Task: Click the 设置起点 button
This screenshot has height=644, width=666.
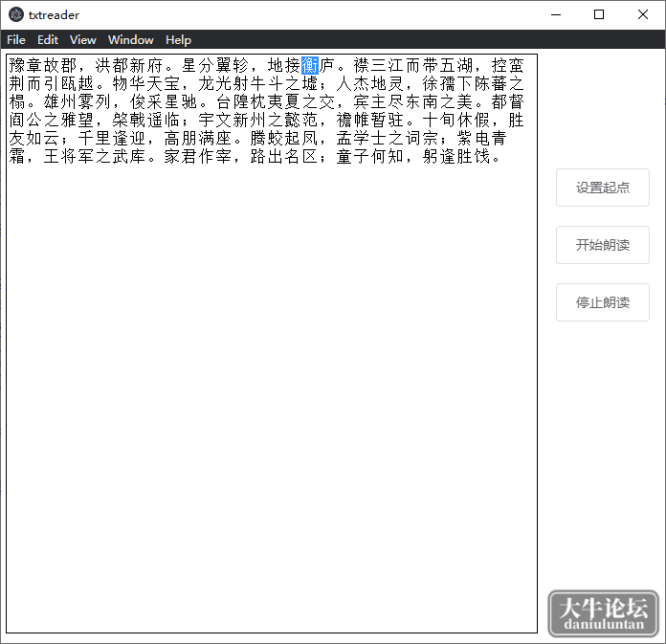Action: click(x=602, y=188)
